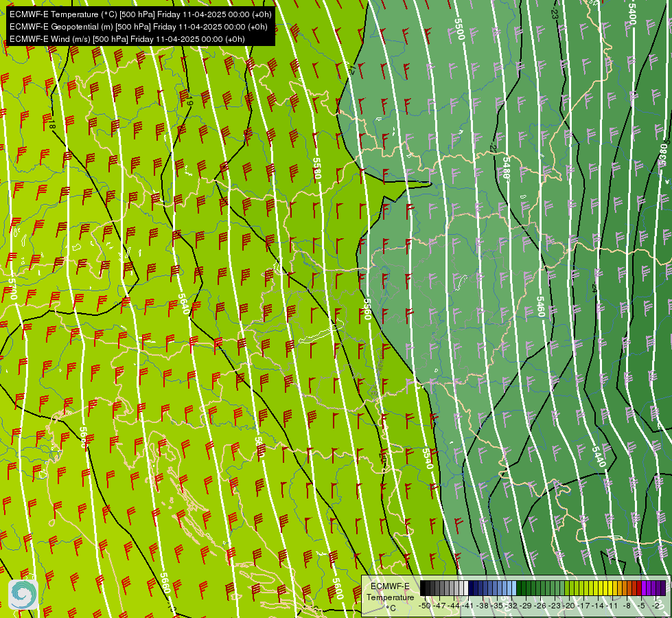Click the -17 legend scale value
Image resolution: width=672 pixels, height=618 pixels.
[x=583, y=606]
